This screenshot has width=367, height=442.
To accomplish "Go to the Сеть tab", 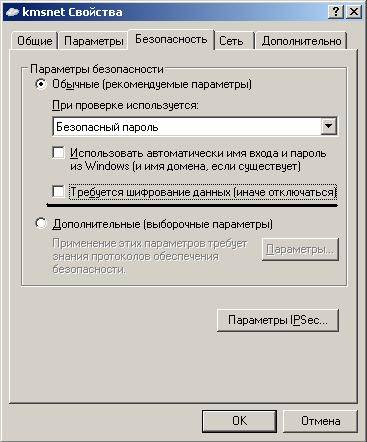I will [x=231, y=41].
